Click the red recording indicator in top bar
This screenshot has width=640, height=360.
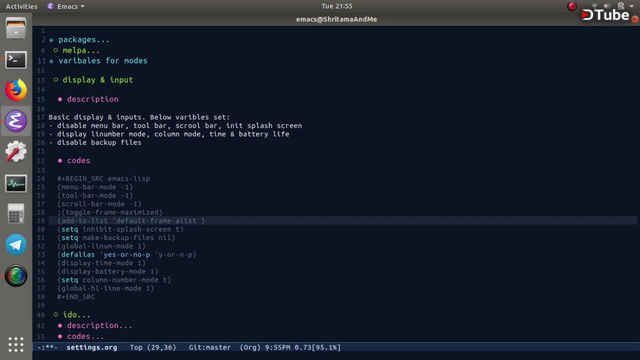pos(572,6)
